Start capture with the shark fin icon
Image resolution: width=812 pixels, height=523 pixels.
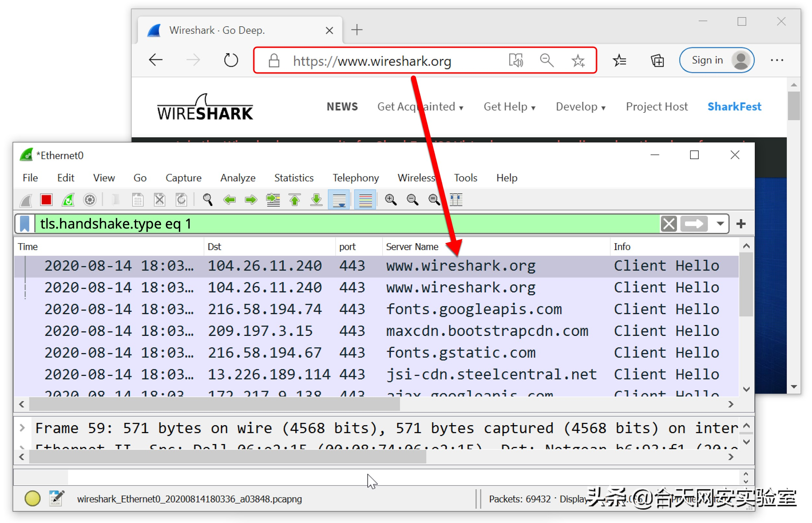coord(26,200)
